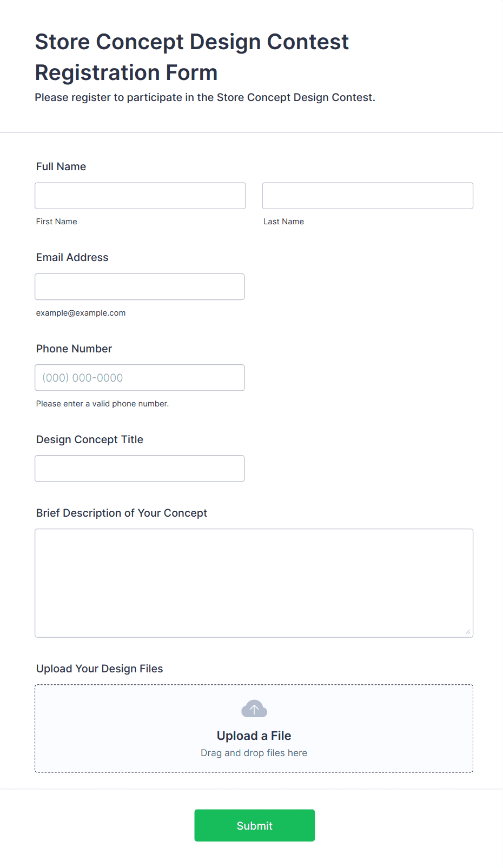Screen dimensions: 503x868
Task: Focus the Email Address text box
Action: tap(140, 286)
